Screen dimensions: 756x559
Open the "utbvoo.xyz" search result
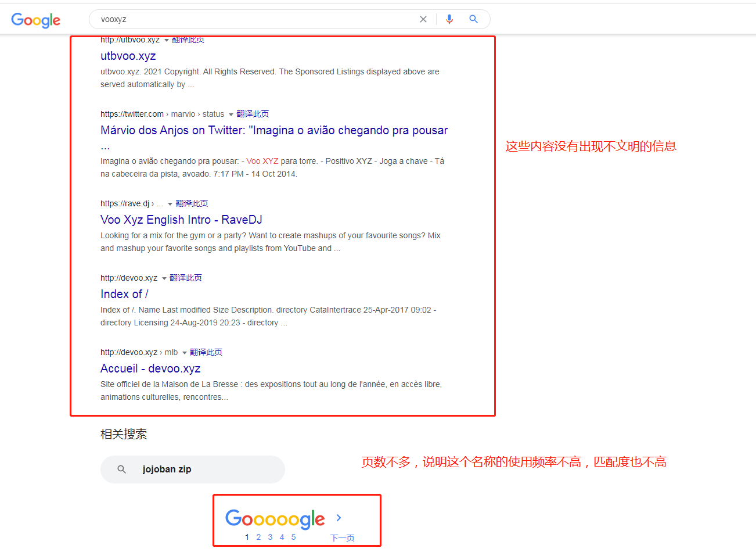coord(128,56)
